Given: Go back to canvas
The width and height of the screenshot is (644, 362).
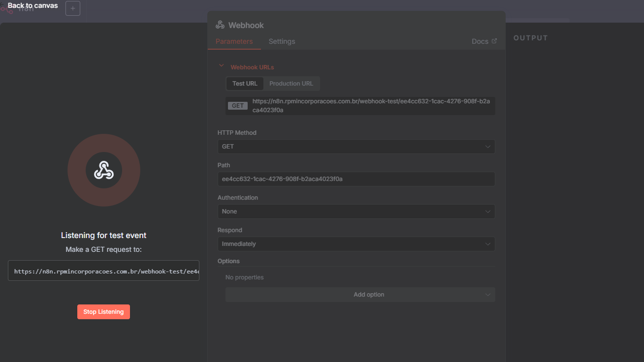Looking at the screenshot, I should [x=33, y=5].
